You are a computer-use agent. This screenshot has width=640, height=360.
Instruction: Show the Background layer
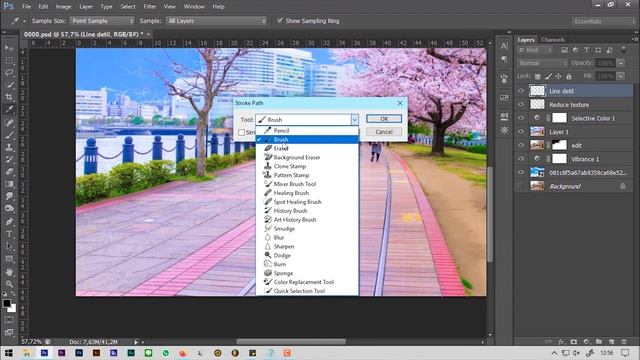[x=521, y=186]
